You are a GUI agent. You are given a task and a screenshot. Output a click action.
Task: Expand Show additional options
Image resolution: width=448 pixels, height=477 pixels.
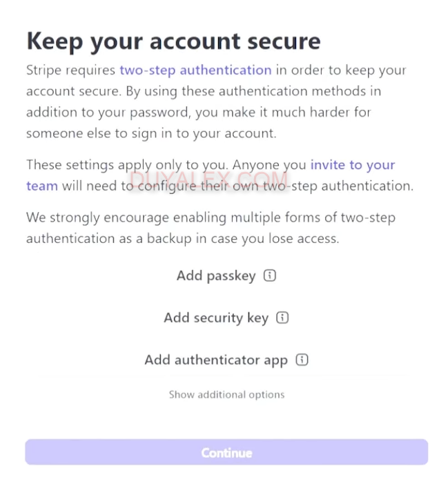pos(226,395)
